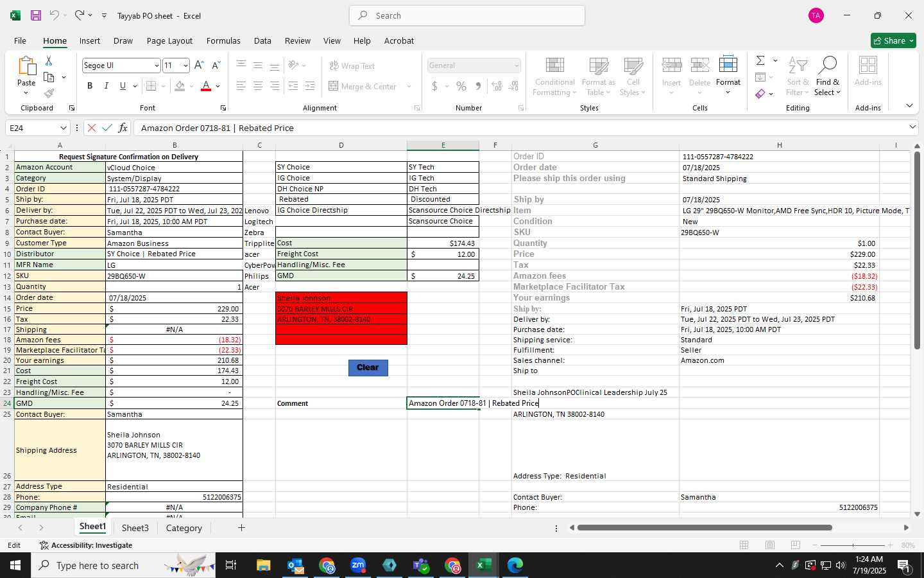Open the Name Box dropdown for E24
Viewport: 924px width, 578px height.
pyautogui.click(x=63, y=128)
